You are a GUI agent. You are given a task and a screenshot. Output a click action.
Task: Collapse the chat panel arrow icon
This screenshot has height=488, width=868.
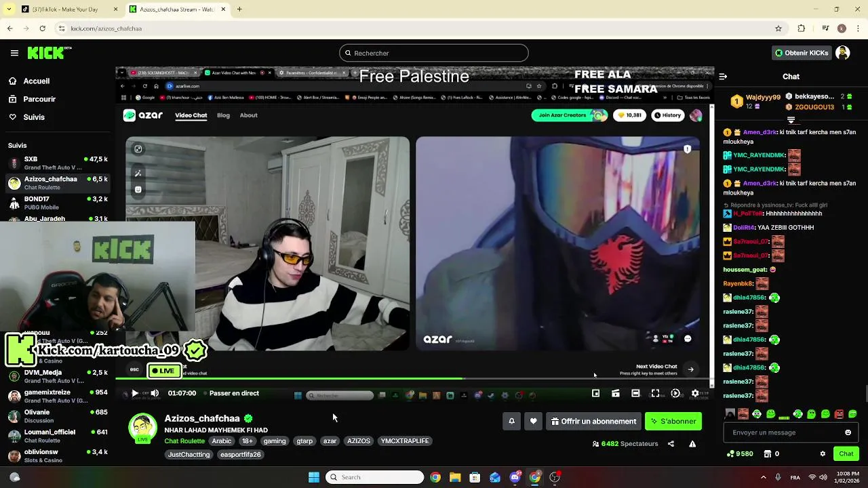tap(723, 77)
